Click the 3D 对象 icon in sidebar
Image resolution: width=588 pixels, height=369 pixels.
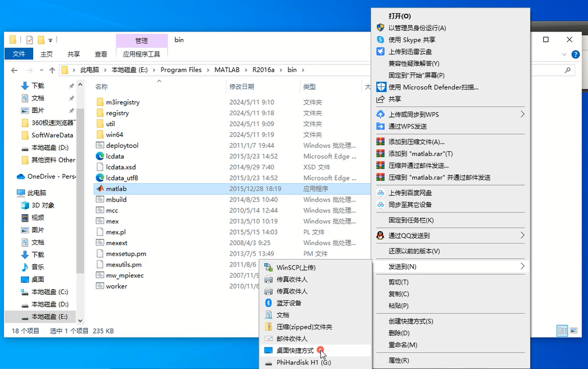click(25, 205)
